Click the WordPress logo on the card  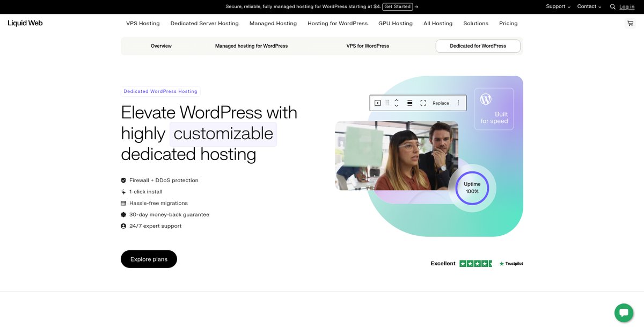pyautogui.click(x=486, y=99)
